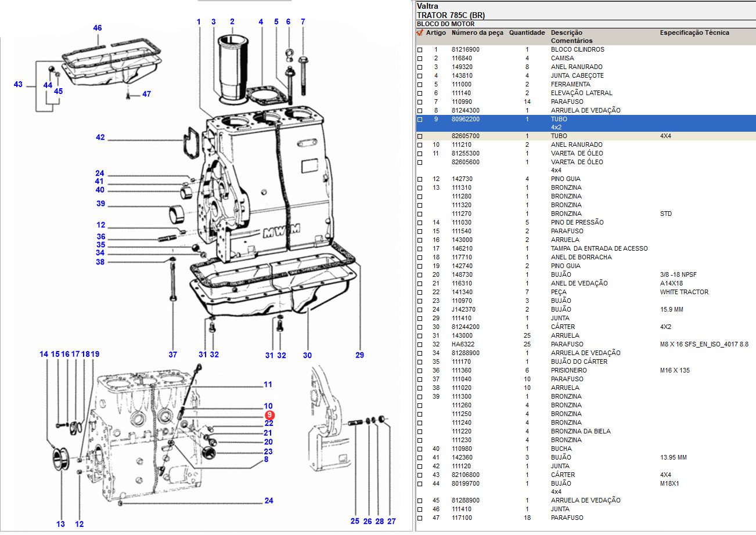Tick the checkbox for part 116840 CAMISA

tap(420, 59)
